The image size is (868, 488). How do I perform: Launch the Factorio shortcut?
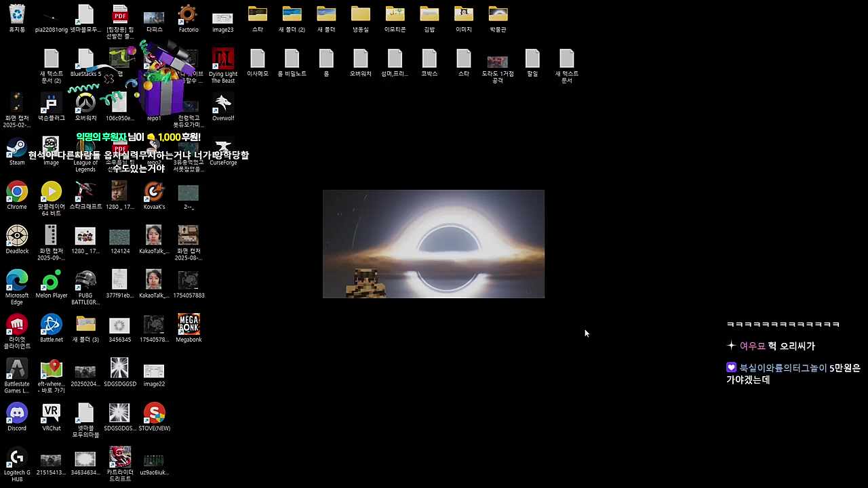tap(188, 15)
